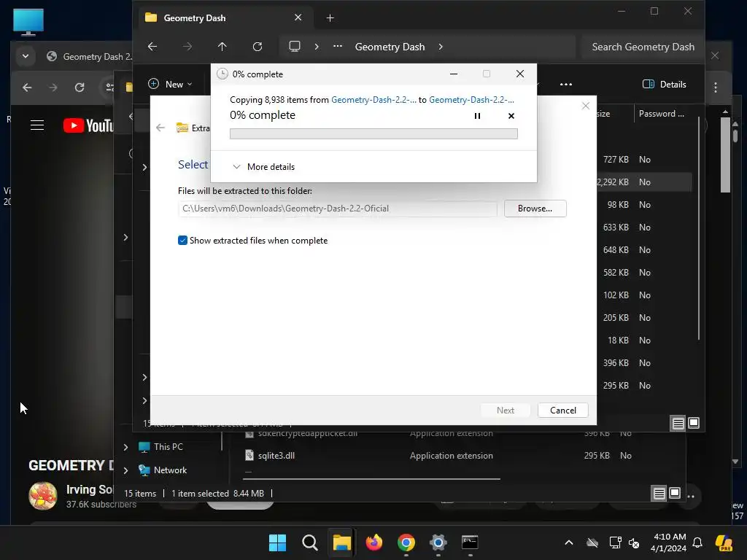
Task: Switch back Explorer to details view
Action: [659, 494]
